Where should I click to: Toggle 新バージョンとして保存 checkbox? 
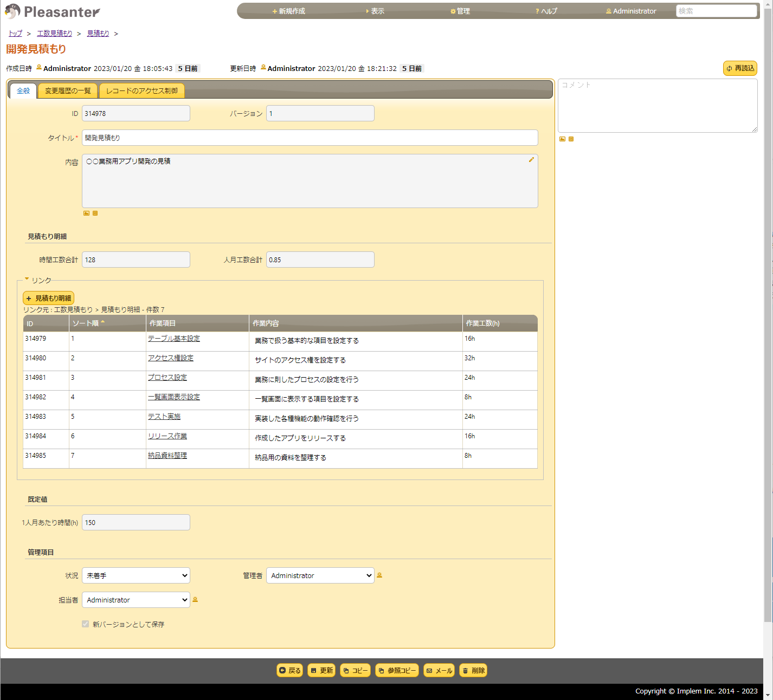coord(85,624)
